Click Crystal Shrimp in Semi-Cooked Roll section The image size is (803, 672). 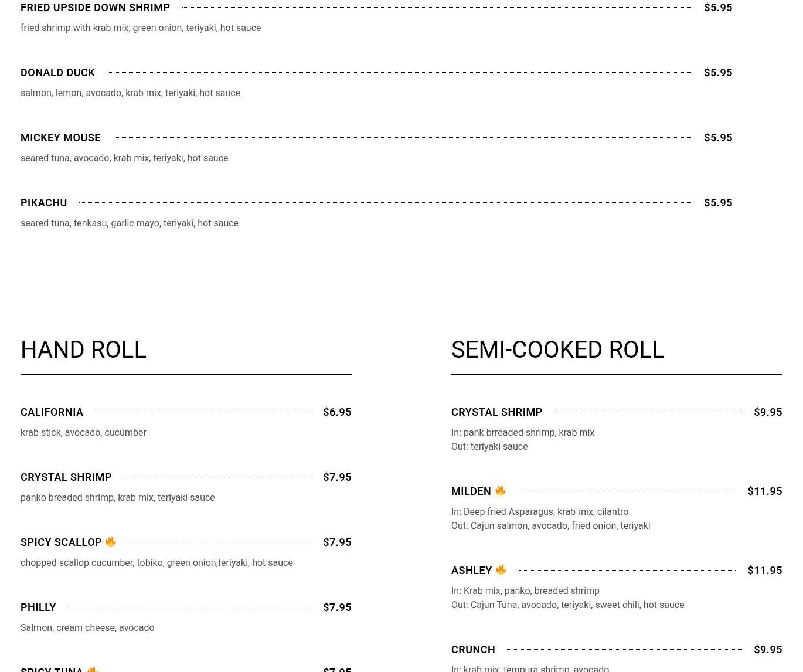tap(496, 412)
